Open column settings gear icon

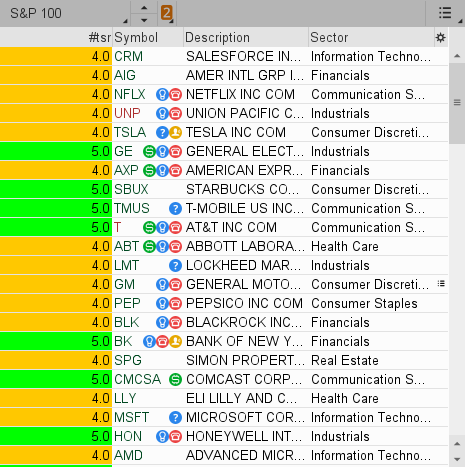coord(440,38)
